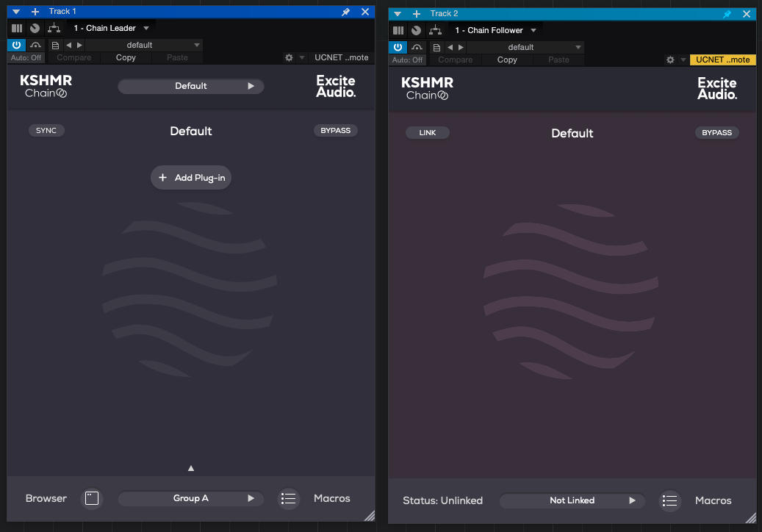The width and height of the screenshot is (762, 532).
Task: Click the chain name Default in Chain Follower
Action: (572, 133)
